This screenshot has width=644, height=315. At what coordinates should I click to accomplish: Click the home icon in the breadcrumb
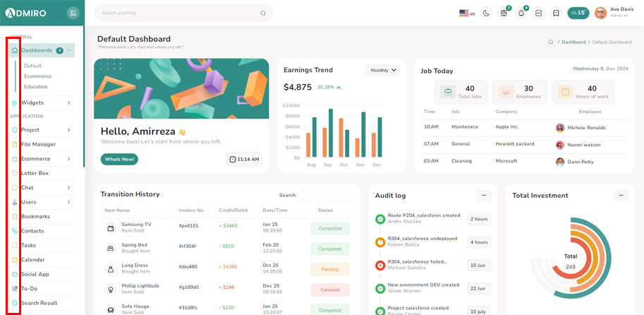pyautogui.click(x=551, y=42)
